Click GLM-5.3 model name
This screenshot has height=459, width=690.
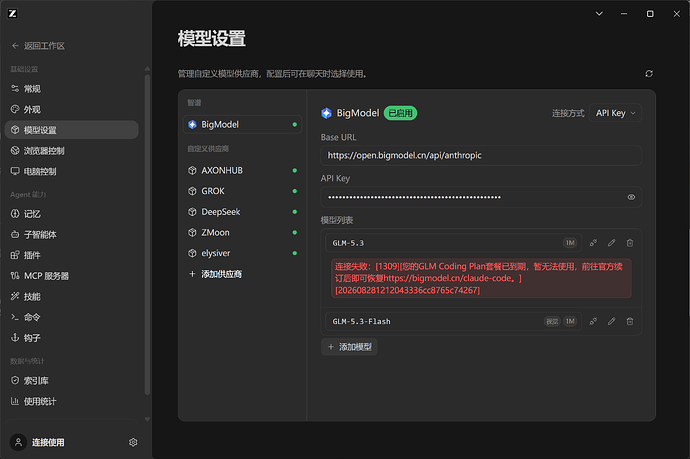coord(348,243)
